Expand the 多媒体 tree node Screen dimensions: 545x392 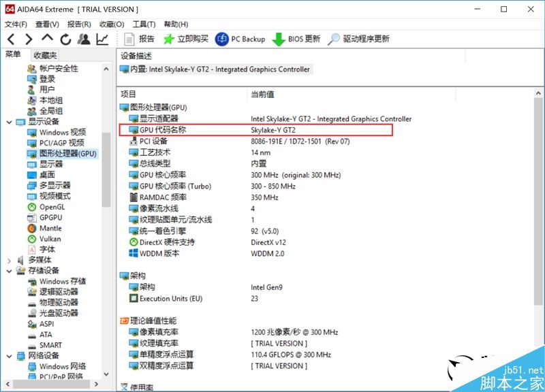[x=9, y=261]
